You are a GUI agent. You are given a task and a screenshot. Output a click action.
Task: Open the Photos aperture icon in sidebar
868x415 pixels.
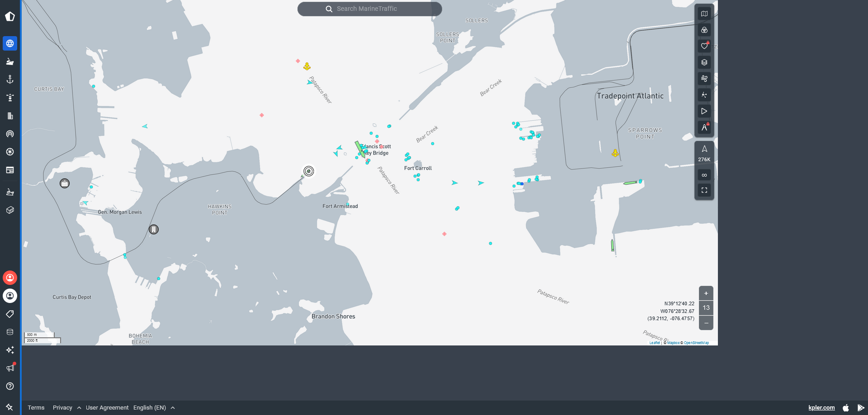pos(10,152)
